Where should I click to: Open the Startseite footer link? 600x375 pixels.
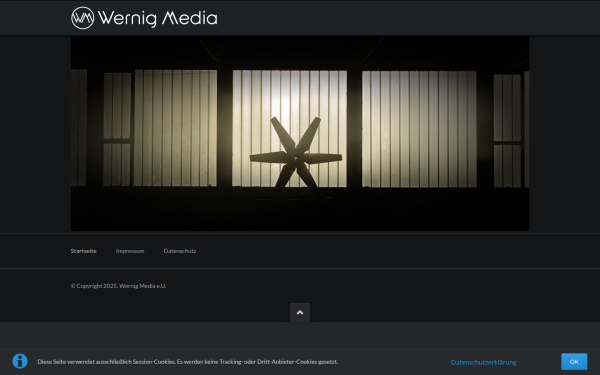83,251
